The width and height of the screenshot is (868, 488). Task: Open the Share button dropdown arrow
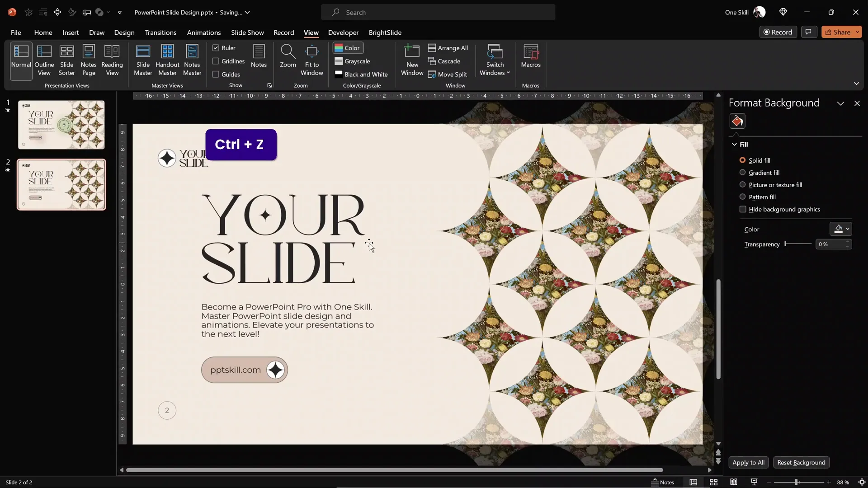[x=857, y=32]
